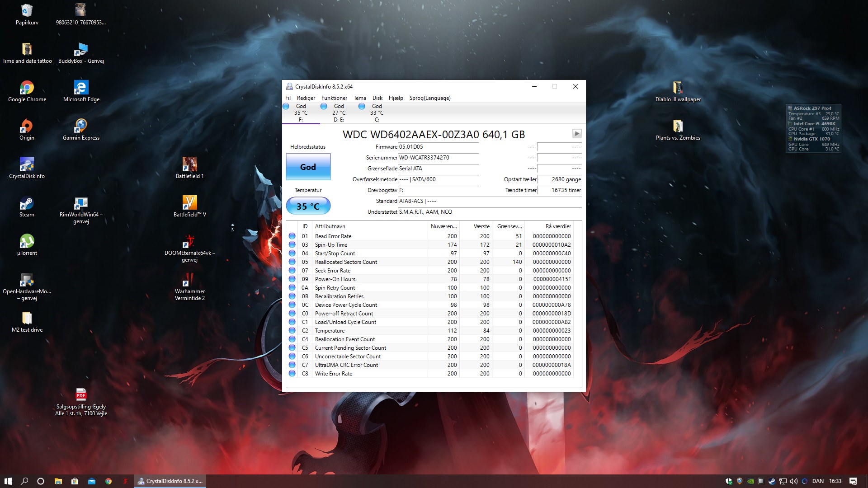Open the Fil menu
The image size is (868, 488).
click(x=288, y=98)
